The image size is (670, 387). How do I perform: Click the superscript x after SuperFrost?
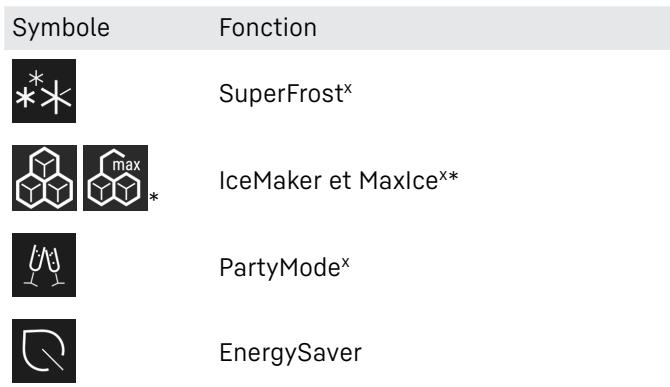[x=348, y=88]
